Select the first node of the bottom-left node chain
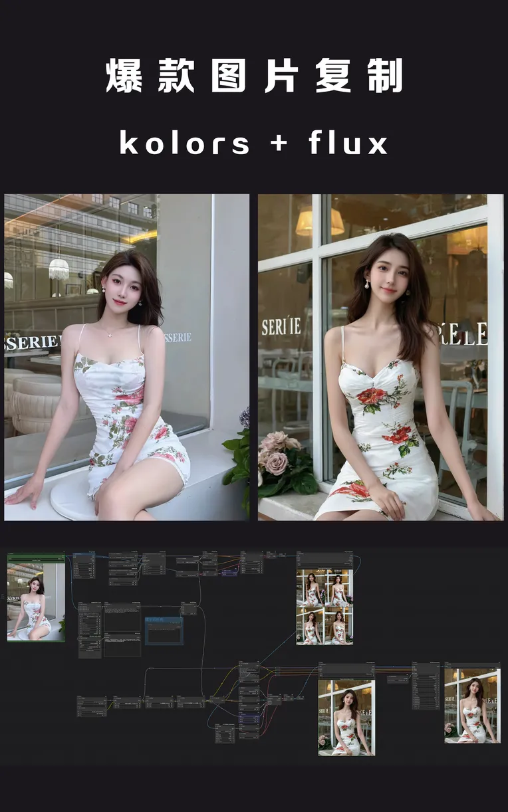Viewport: 508px width, 812px height. click(91, 706)
